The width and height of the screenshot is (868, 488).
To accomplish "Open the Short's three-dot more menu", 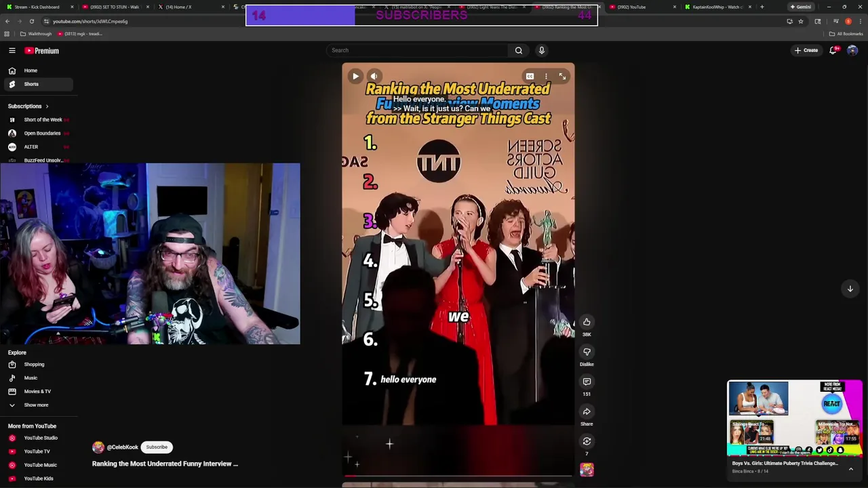I will pos(546,76).
